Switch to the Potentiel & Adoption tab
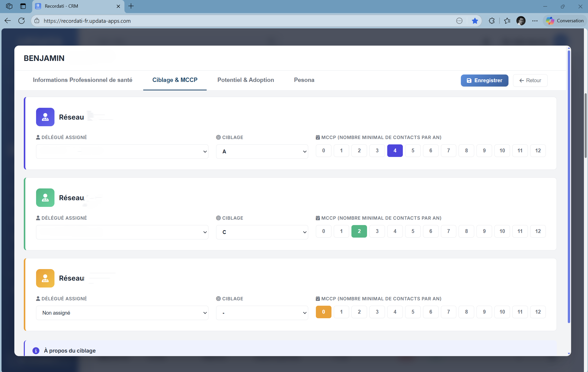 point(245,80)
